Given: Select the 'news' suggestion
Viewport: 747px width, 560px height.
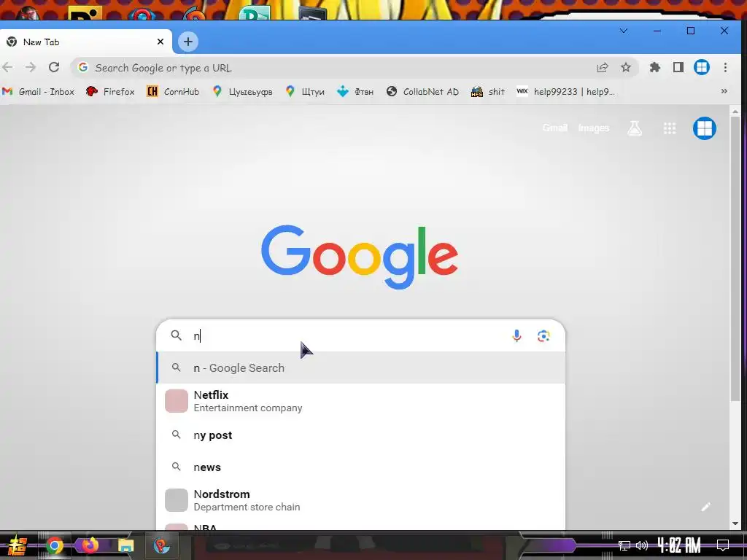Looking at the screenshot, I should (360, 467).
